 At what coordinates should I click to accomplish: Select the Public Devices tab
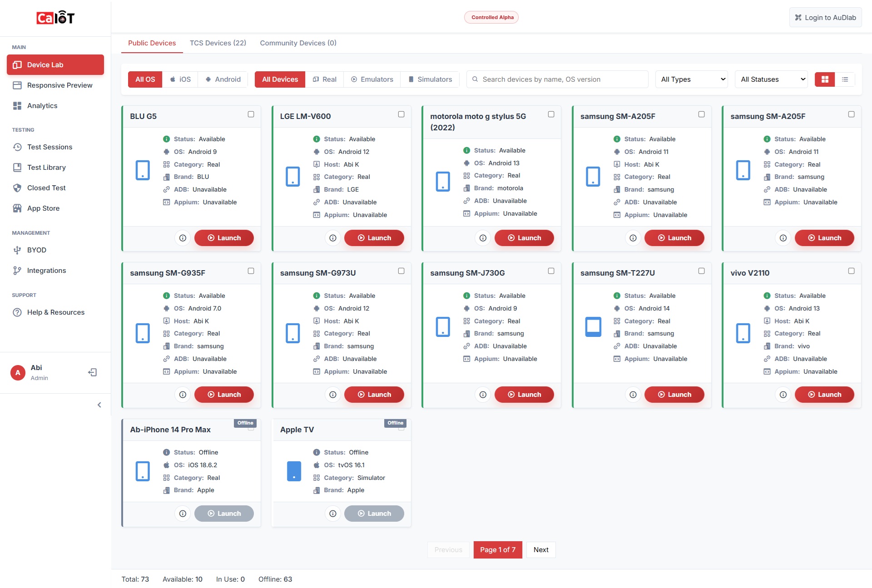pos(152,43)
